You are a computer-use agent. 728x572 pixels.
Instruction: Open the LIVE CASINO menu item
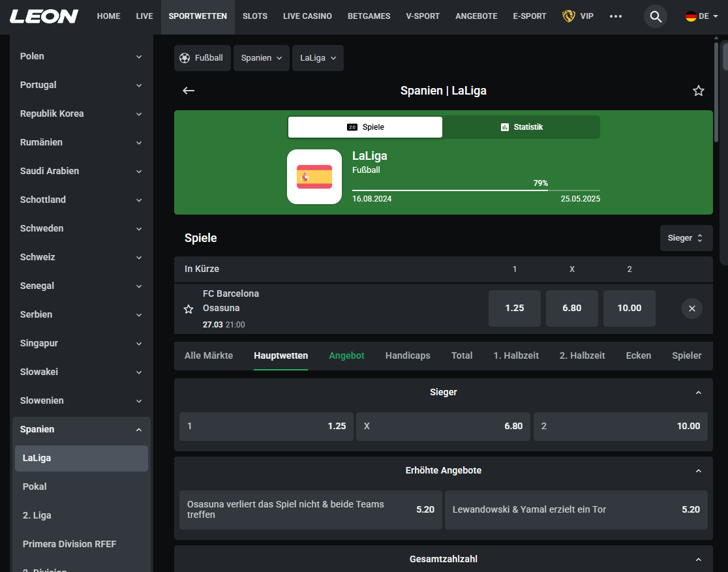tap(307, 16)
